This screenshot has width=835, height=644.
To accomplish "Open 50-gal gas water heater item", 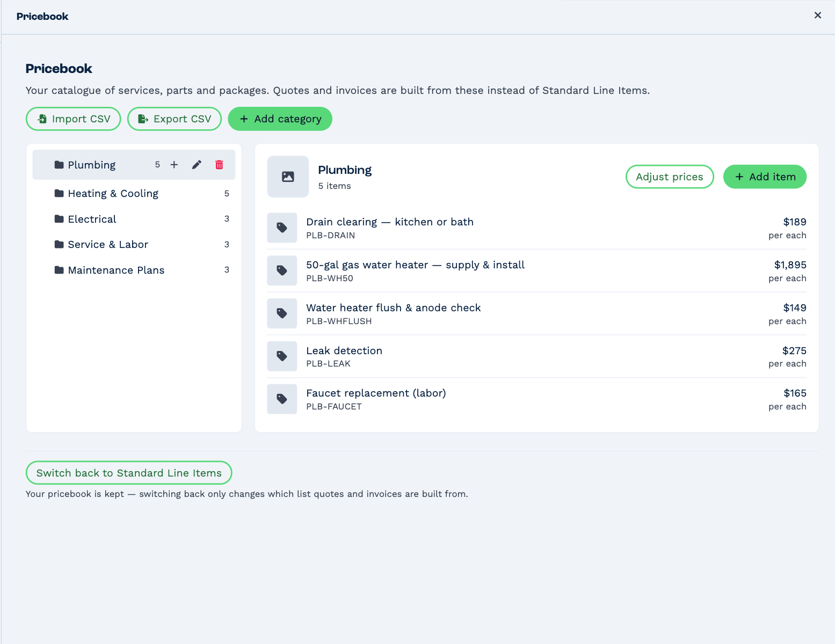I will tap(536, 271).
